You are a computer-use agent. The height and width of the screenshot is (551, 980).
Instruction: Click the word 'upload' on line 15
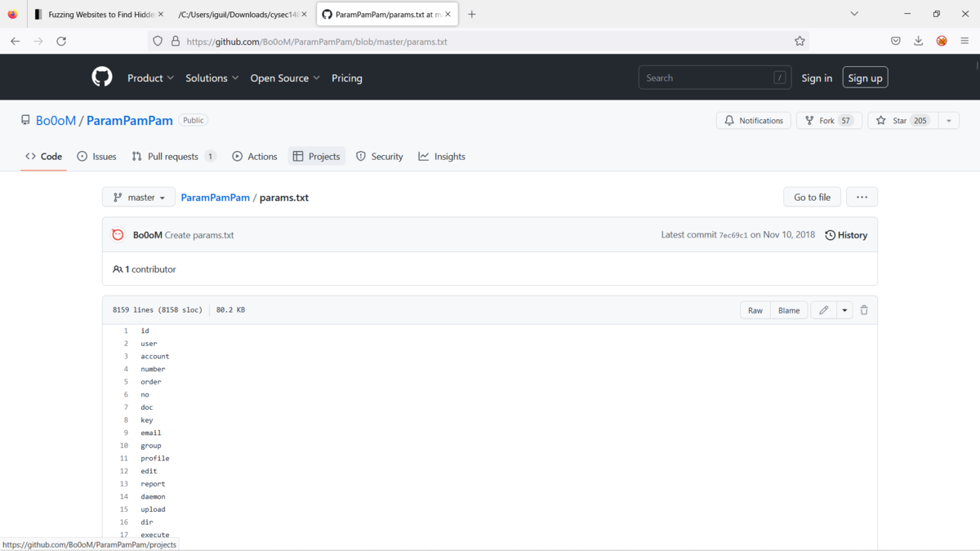coord(153,509)
